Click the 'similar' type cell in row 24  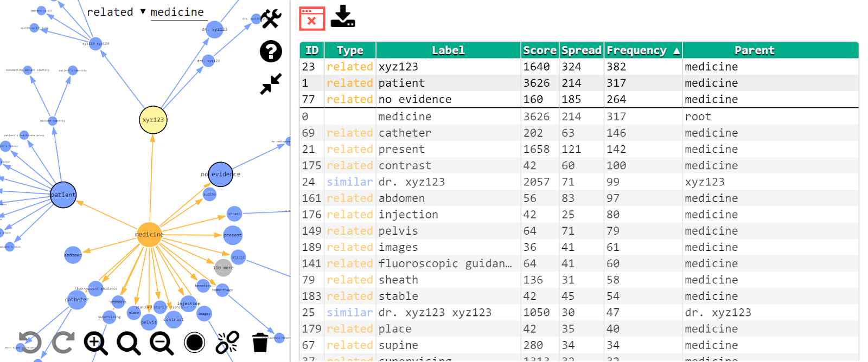[349, 182]
